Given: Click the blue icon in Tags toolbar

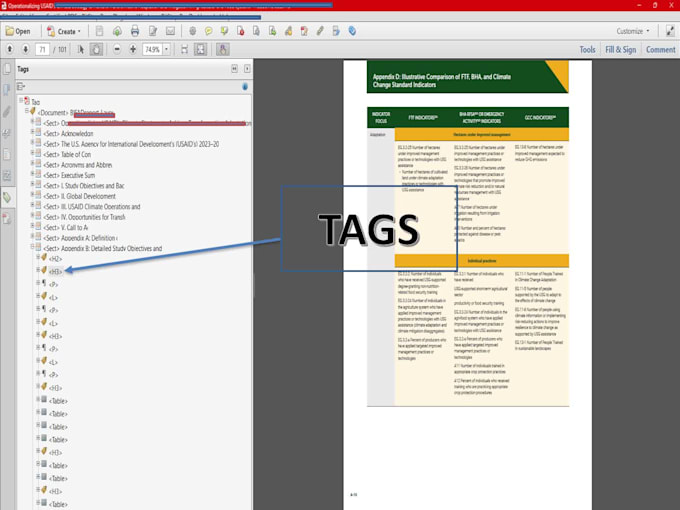Looking at the screenshot, I should 245,87.
